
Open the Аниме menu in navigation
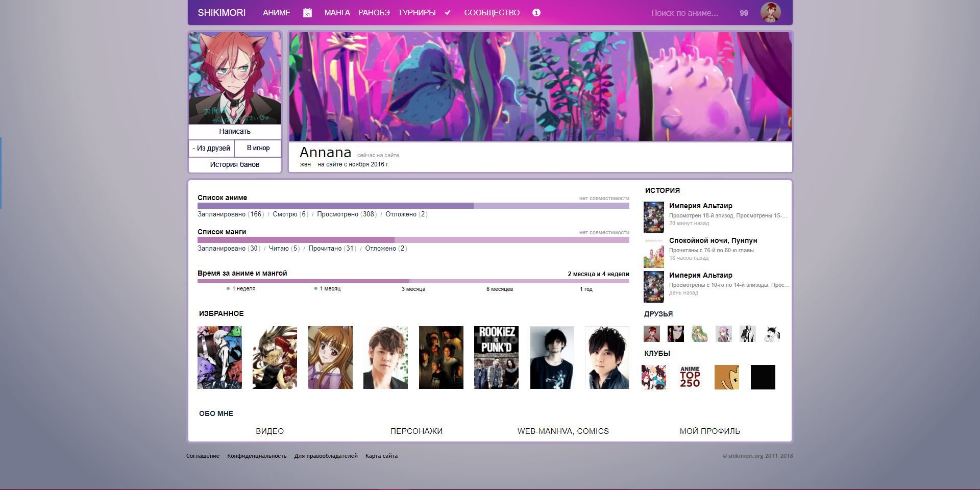click(x=277, y=13)
